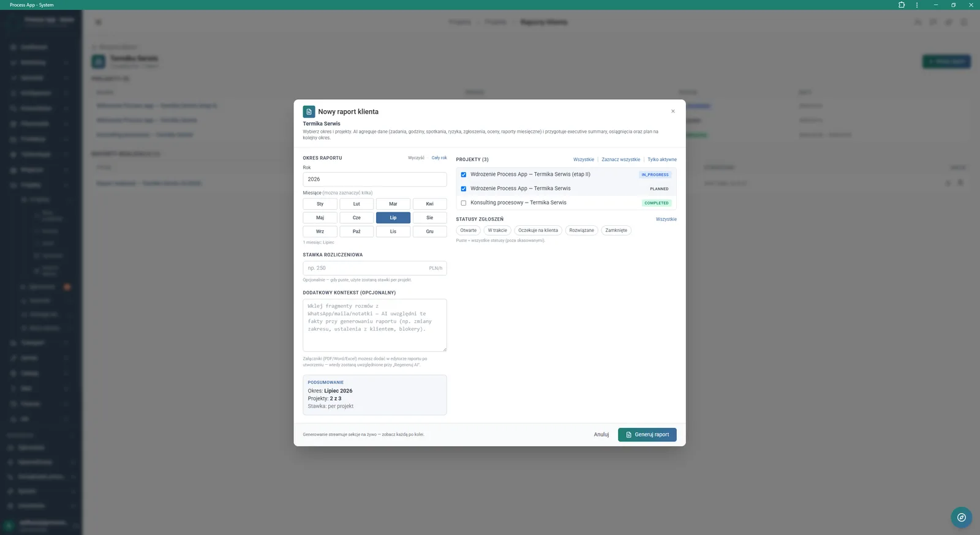
Task: Open the compass assistant floating button
Action: click(961, 517)
